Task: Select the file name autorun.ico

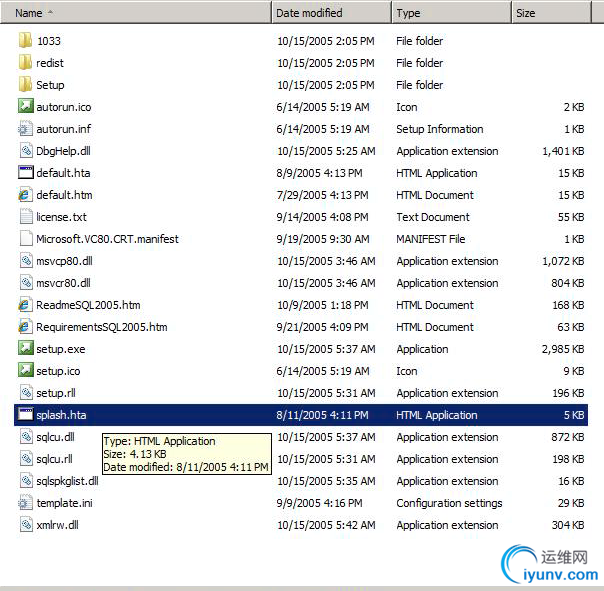Action: (x=64, y=107)
